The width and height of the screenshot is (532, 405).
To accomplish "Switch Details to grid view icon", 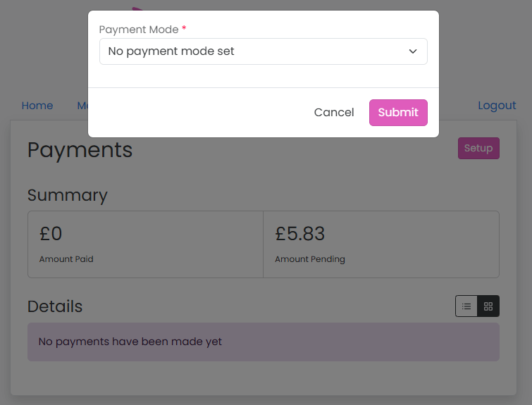I will pos(488,306).
